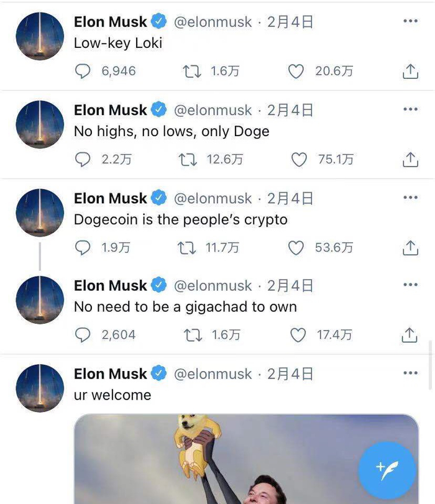Viewport: 435px width, 504px height.
Task: Reply to the "Low-key Loki" tweet
Action: pos(83,71)
